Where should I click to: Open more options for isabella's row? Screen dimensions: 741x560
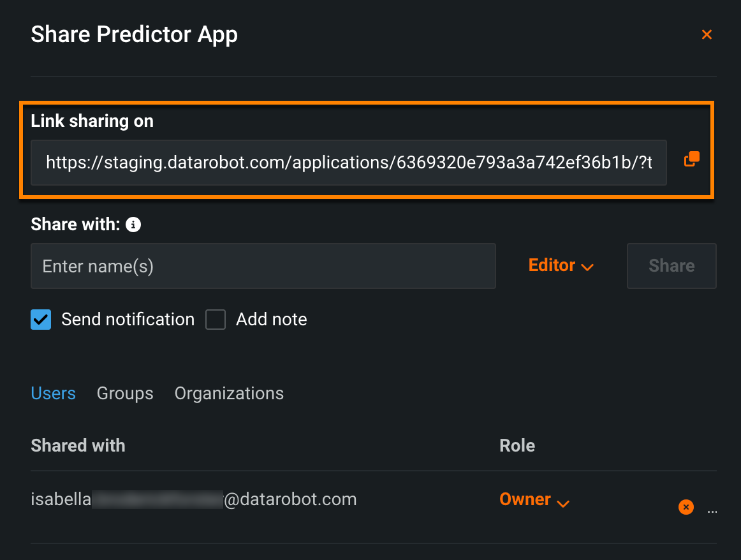click(712, 509)
